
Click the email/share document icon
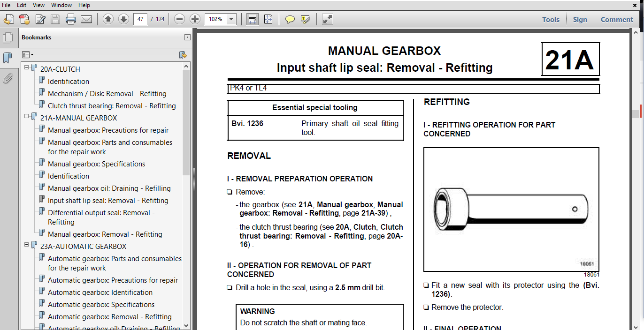(x=87, y=19)
